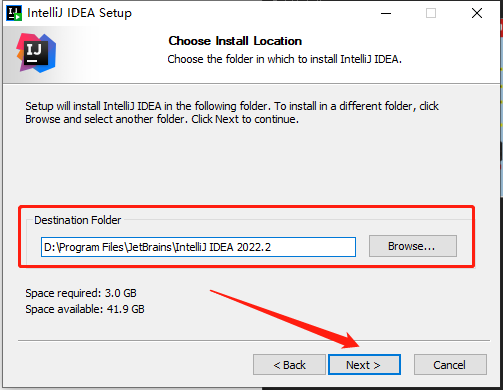Click the red highlight border around destination

pos(247,207)
